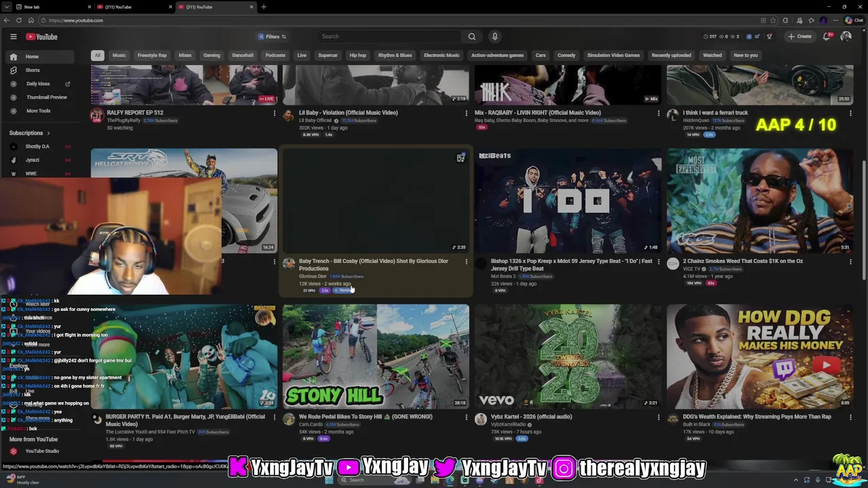Select the Cars filter chip

click(x=540, y=56)
